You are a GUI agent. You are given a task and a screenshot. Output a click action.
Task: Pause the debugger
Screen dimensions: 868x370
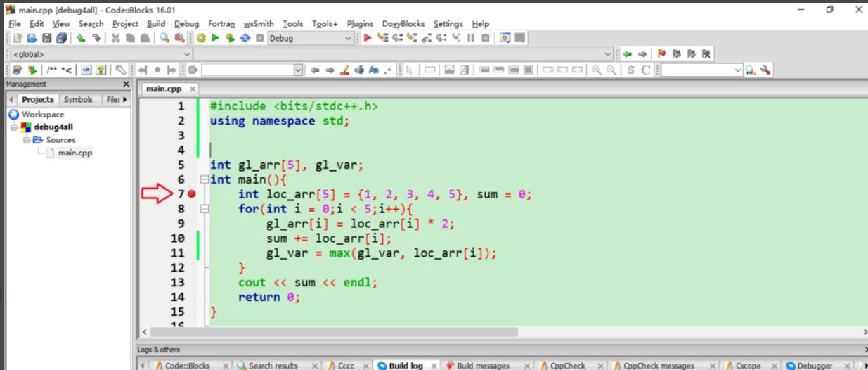click(471, 38)
